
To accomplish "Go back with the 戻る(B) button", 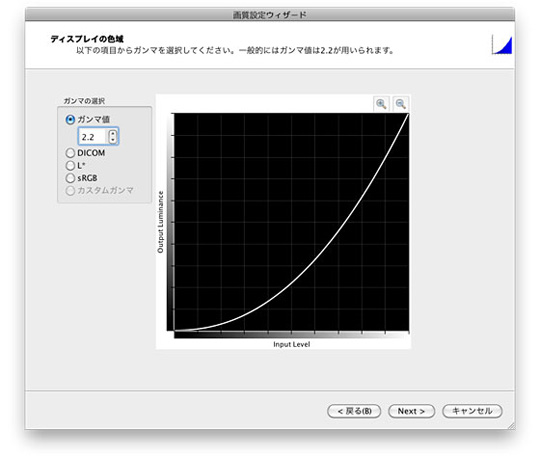I will (354, 411).
